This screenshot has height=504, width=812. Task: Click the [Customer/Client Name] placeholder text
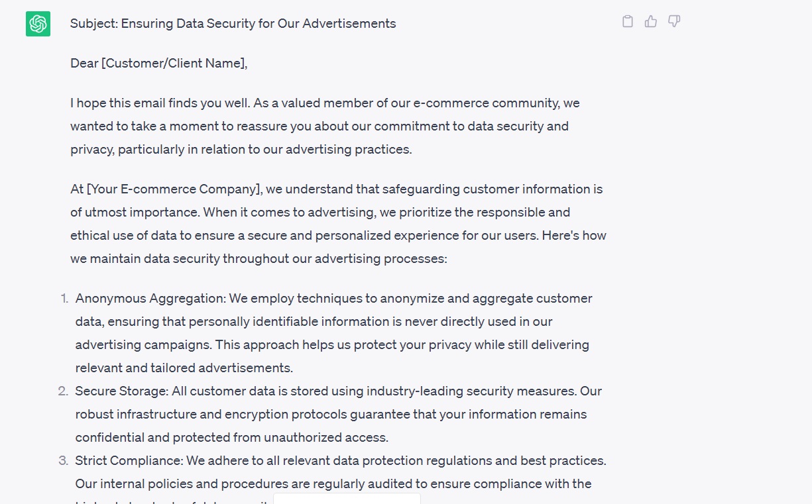point(174,64)
